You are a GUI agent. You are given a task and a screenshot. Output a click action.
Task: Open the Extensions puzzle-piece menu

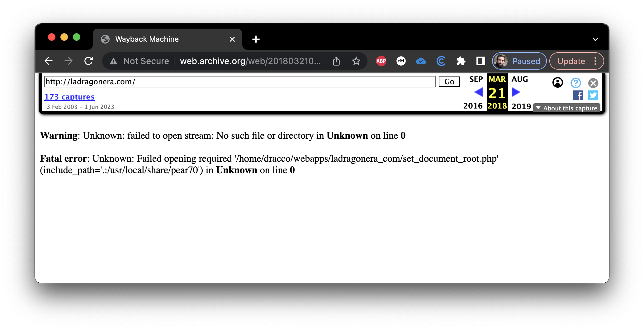[x=461, y=61]
